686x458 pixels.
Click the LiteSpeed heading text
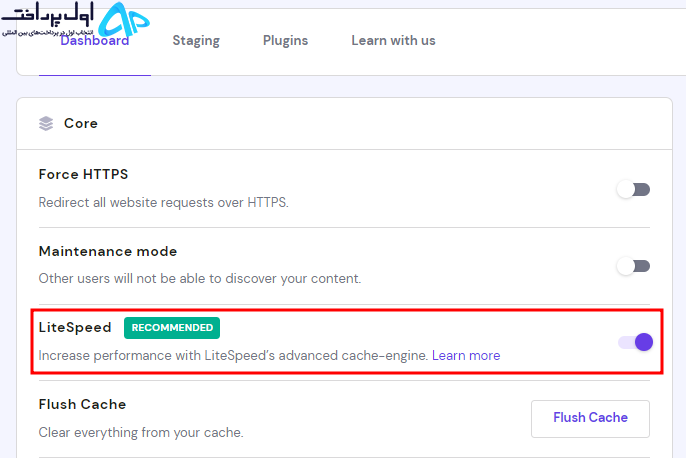[75, 327]
